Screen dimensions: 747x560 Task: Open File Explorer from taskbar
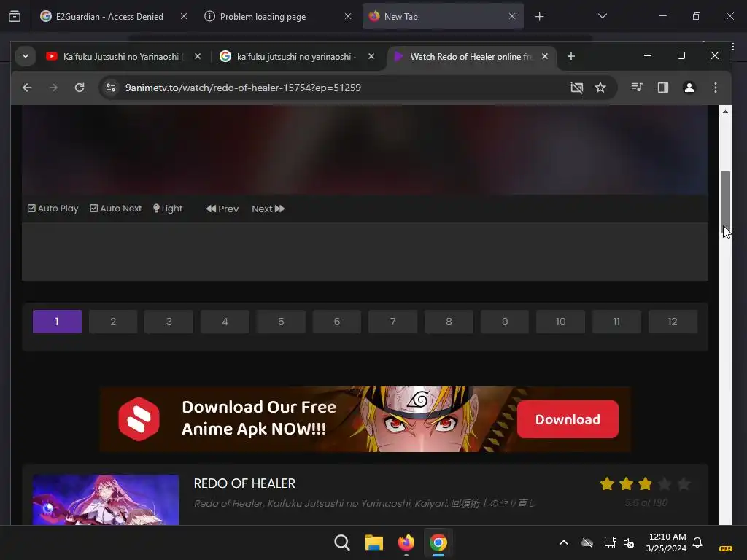[x=374, y=542]
